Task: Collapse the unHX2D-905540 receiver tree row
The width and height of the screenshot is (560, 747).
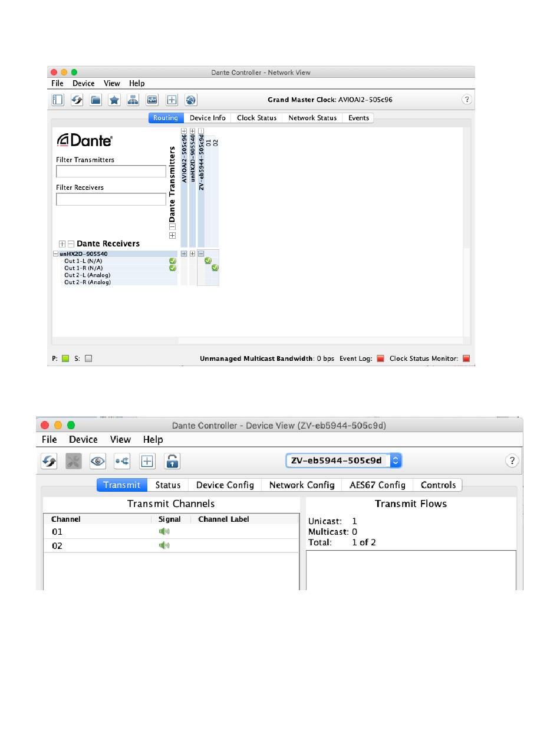Action: tap(56, 254)
